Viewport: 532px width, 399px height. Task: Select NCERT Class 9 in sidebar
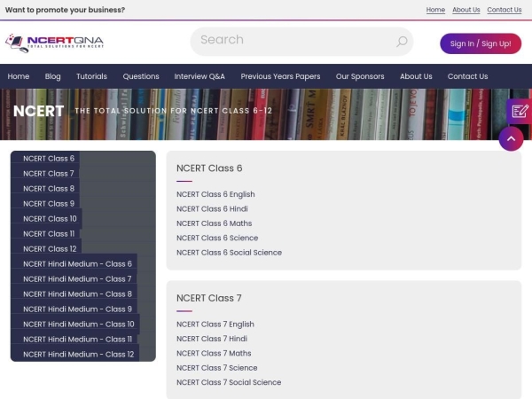(49, 204)
